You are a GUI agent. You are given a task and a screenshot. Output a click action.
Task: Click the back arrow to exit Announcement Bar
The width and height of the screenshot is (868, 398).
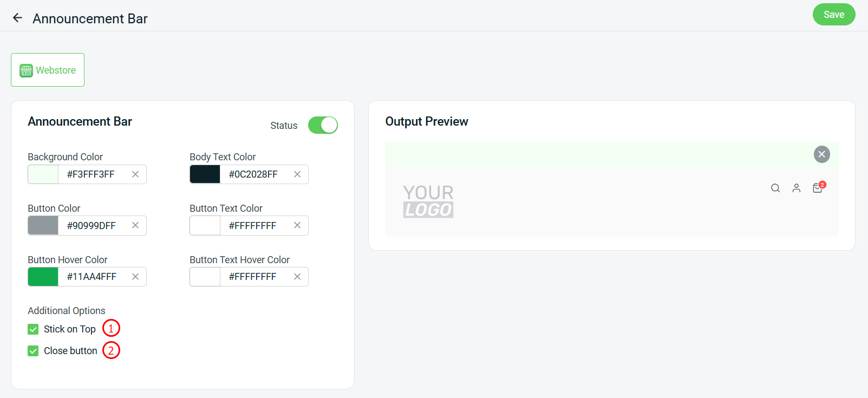(x=17, y=17)
